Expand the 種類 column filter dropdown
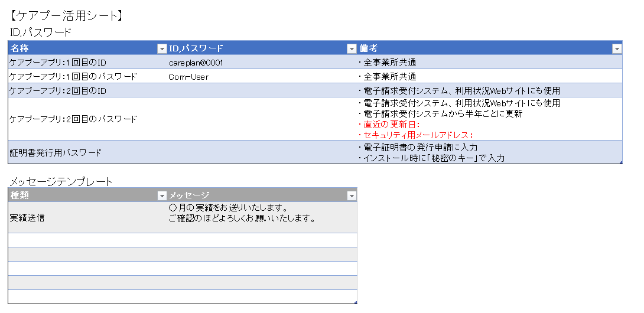Image resolution: width=644 pixels, height=313 pixels. (x=161, y=195)
